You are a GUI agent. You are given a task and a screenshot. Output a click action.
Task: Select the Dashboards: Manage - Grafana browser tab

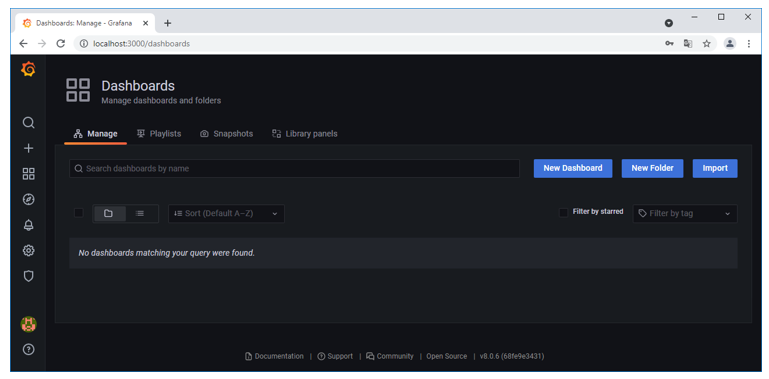pyautogui.click(x=84, y=23)
